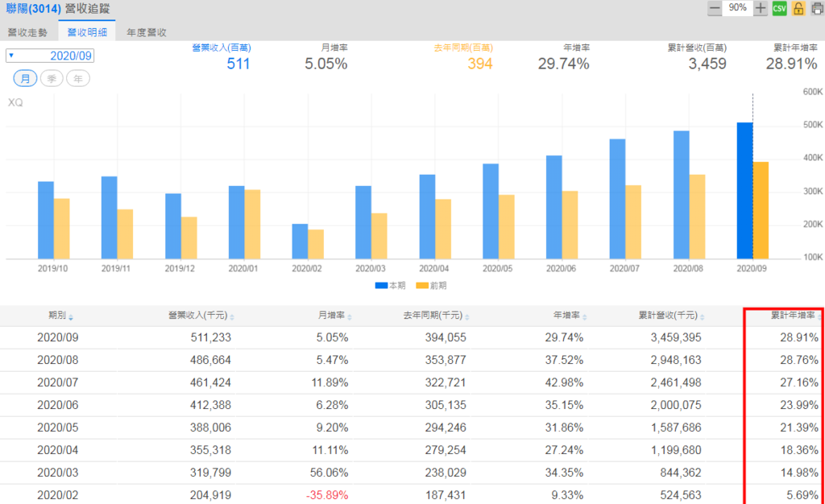
Task: Click the 5.69% cumulative growth cell
Action: point(803,495)
